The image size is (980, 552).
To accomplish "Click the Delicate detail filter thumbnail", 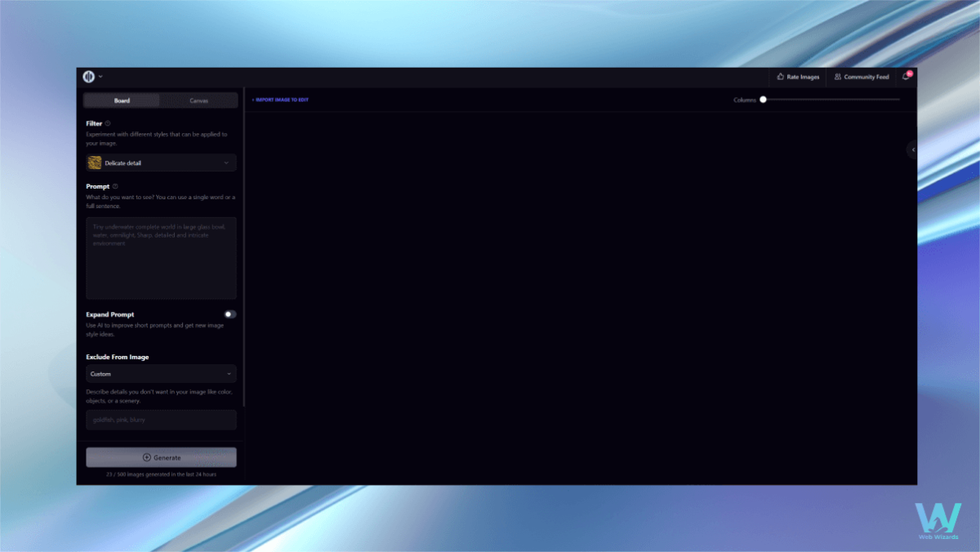I will pos(95,162).
